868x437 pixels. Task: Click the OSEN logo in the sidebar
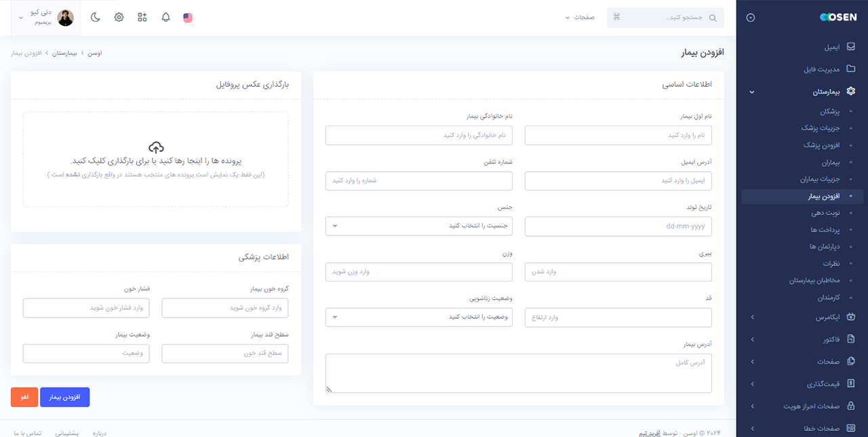pyautogui.click(x=837, y=17)
